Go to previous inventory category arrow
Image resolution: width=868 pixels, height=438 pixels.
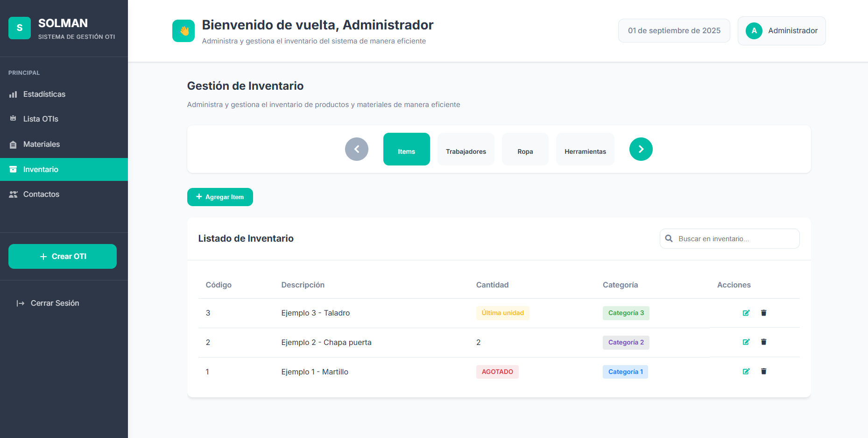[x=357, y=149]
